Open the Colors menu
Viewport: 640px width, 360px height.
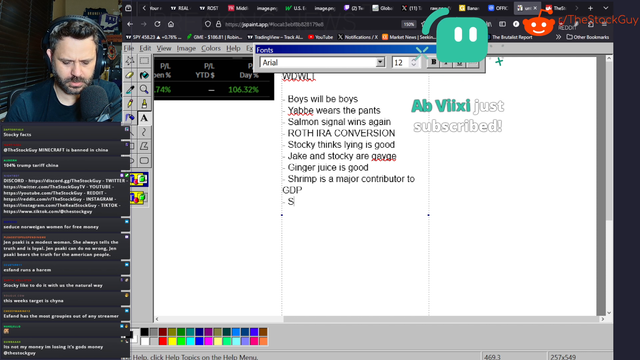click(x=211, y=48)
